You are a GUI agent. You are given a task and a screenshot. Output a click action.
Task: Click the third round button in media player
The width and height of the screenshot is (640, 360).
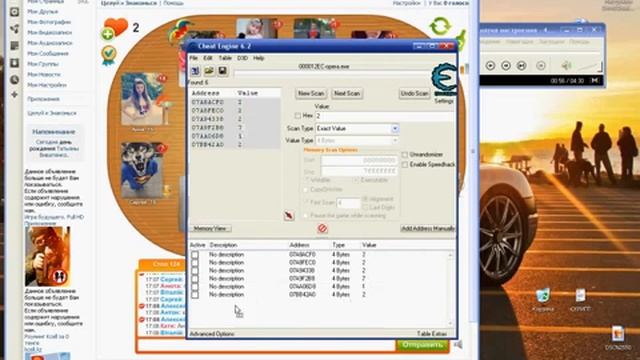(x=521, y=65)
